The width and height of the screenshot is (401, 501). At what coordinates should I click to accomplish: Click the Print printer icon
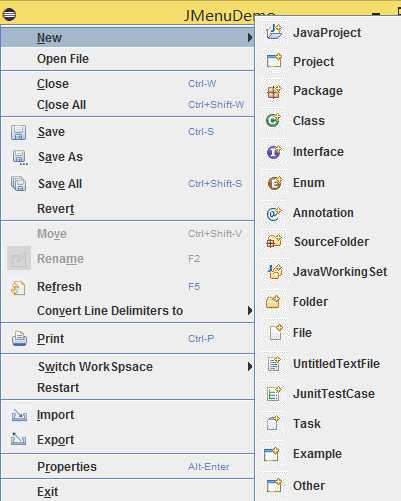19,338
